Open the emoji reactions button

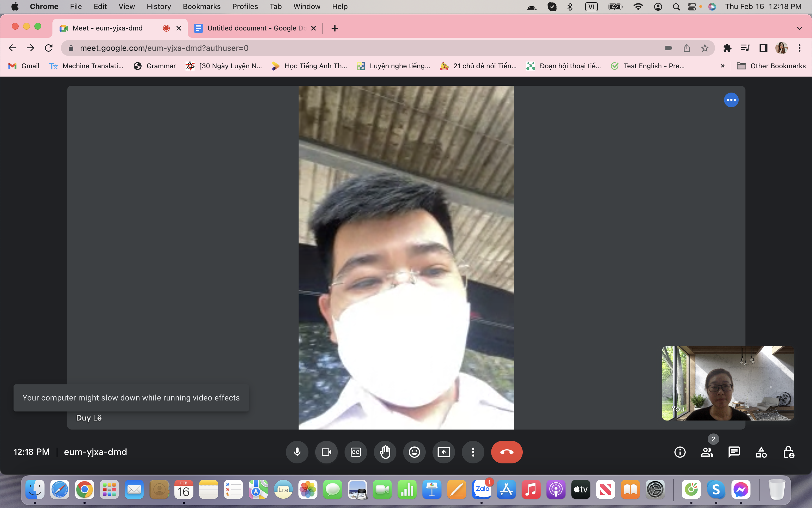[414, 452]
